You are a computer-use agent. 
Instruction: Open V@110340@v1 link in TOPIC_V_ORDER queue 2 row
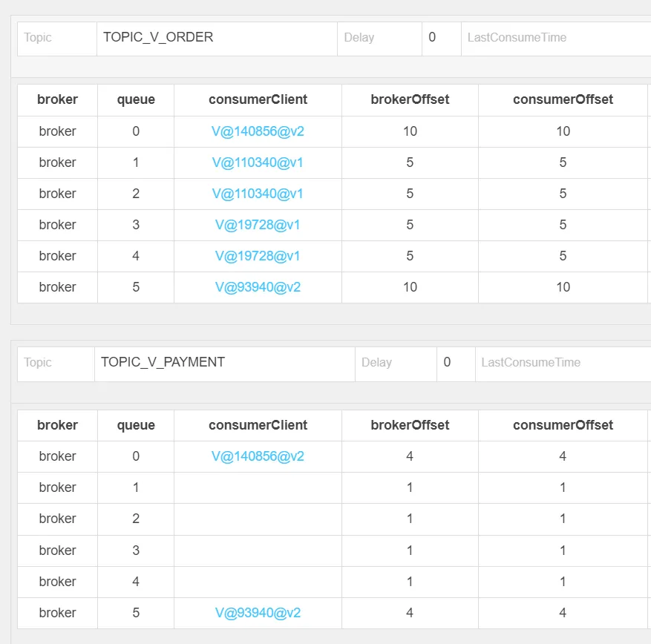click(x=258, y=194)
